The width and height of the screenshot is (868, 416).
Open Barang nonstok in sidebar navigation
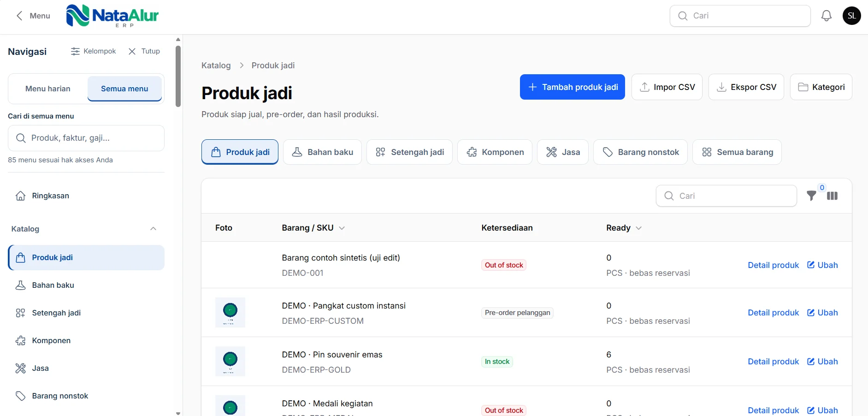[86, 396]
